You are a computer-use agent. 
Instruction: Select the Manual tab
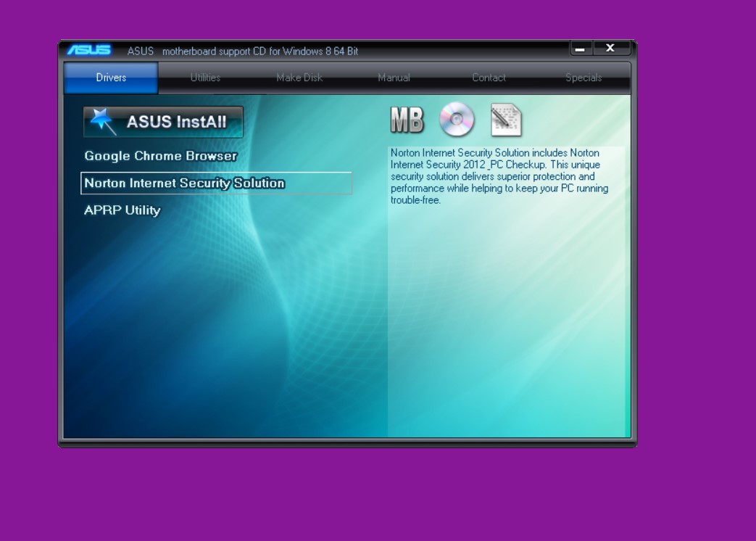394,78
